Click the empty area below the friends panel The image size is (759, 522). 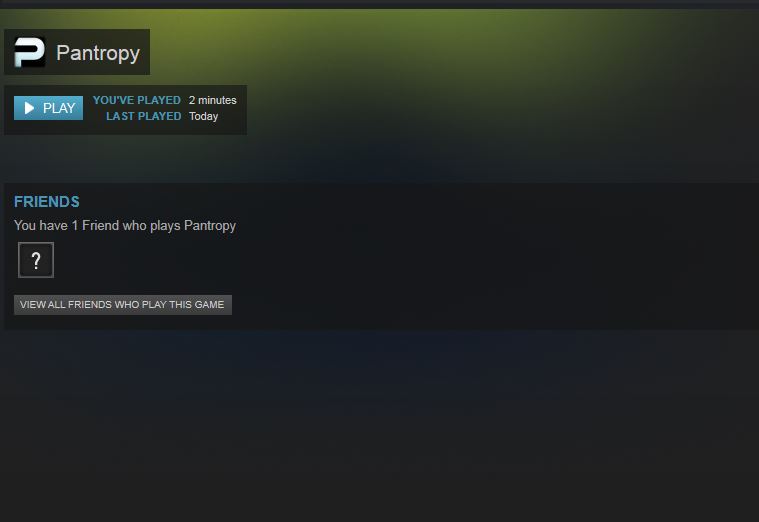(380, 426)
